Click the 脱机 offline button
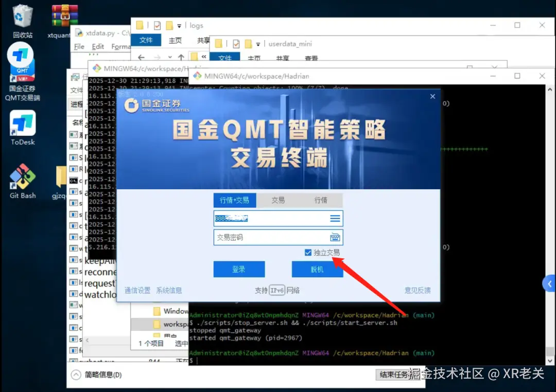The height and width of the screenshot is (392, 556). tap(317, 270)
